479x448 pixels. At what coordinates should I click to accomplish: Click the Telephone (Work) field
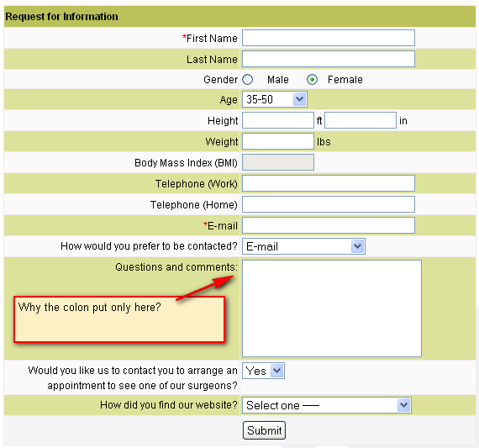click(x=329, y=183)
